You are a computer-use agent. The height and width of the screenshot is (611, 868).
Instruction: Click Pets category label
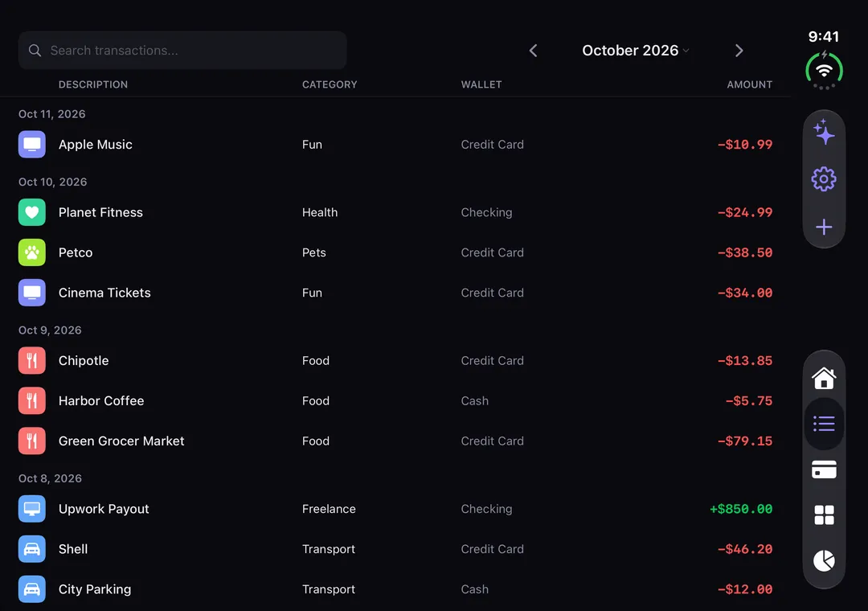click(314, 252)
